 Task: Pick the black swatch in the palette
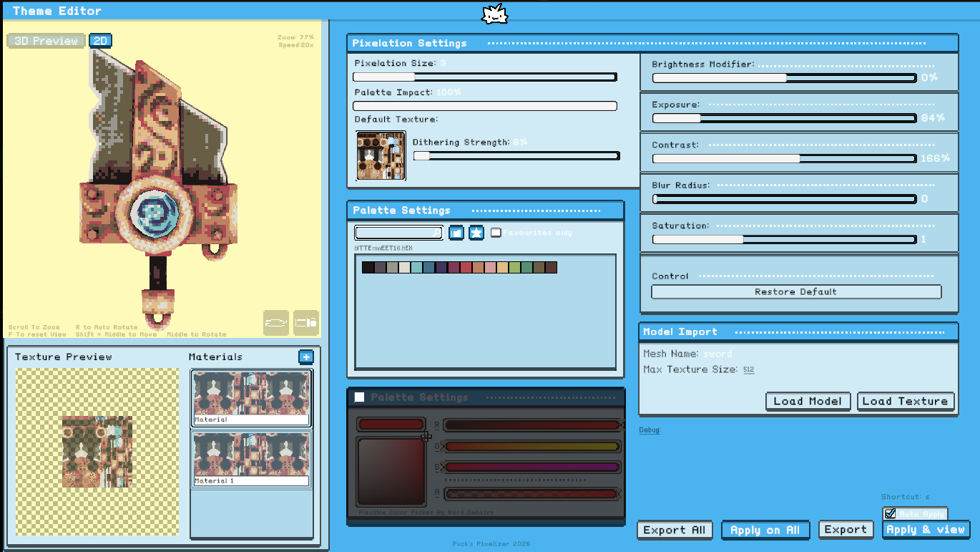(368, 267)
